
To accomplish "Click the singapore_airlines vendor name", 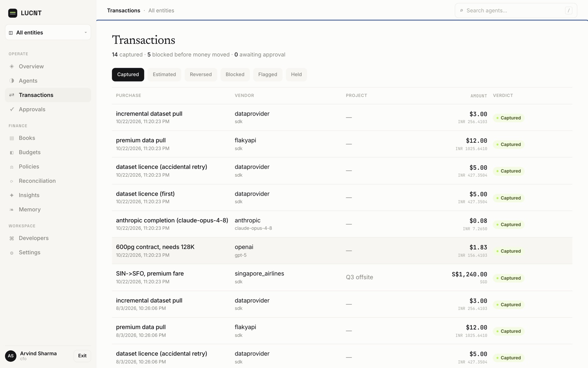I will click(x=259, y=274).
